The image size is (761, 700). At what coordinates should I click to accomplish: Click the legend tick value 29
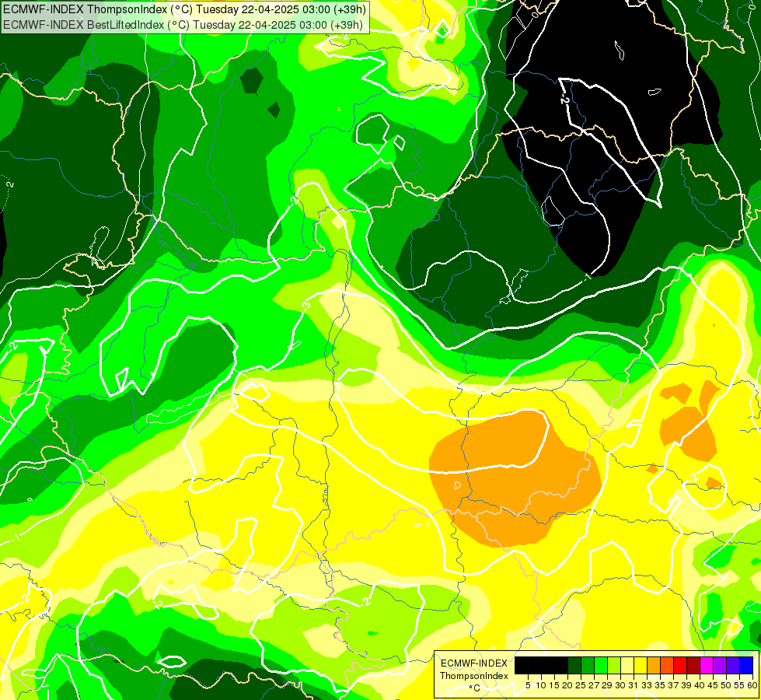pos(607,685)
